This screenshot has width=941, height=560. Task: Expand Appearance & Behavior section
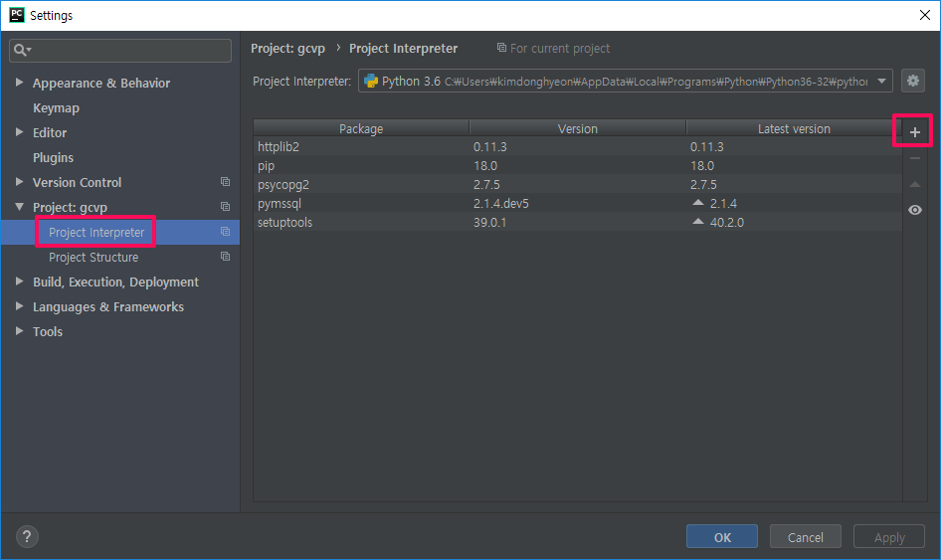(x=19, y=83)
